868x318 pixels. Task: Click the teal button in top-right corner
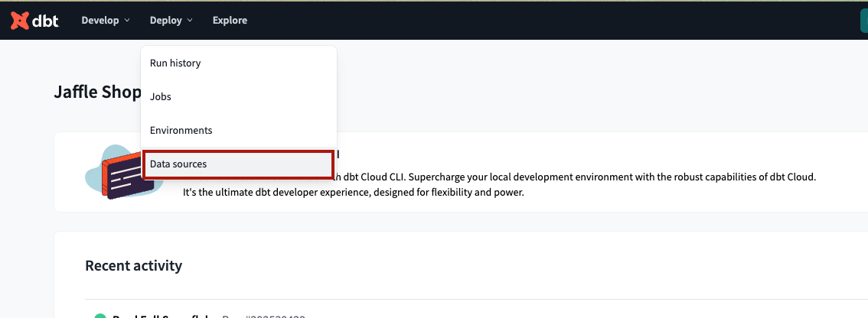(863, 21)
